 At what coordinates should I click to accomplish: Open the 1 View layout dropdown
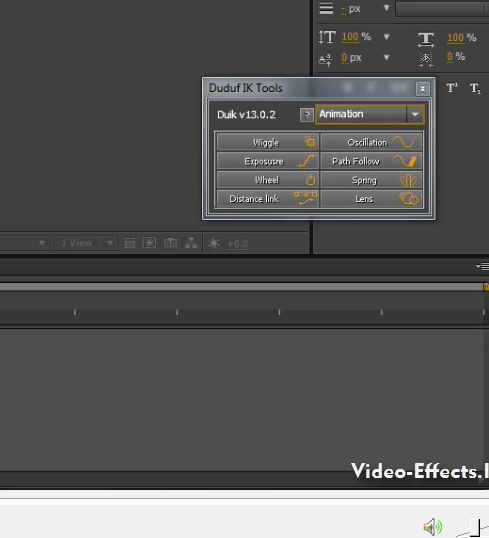(x=86, y=243)
